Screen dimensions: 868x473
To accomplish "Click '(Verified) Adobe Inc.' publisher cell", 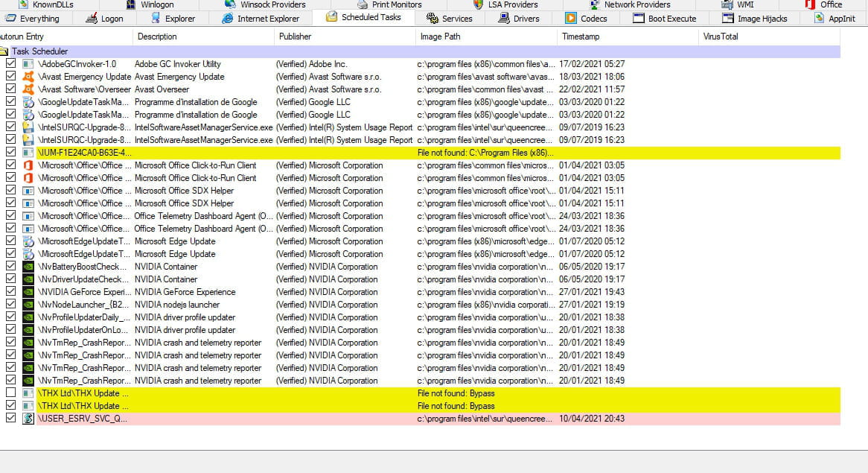I will tap(311, 64).
